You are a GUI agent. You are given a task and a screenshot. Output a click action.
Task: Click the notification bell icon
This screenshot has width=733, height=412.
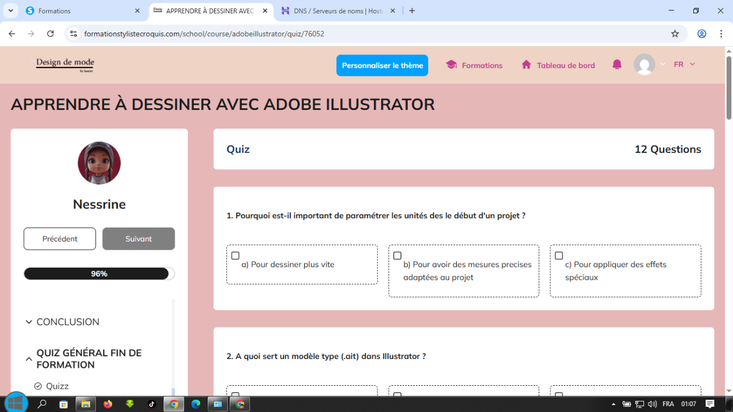617,65
